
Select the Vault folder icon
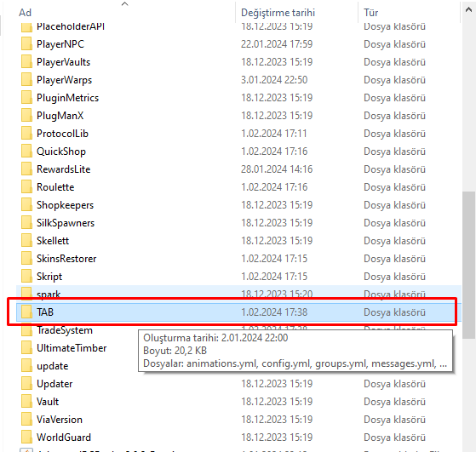26,402
